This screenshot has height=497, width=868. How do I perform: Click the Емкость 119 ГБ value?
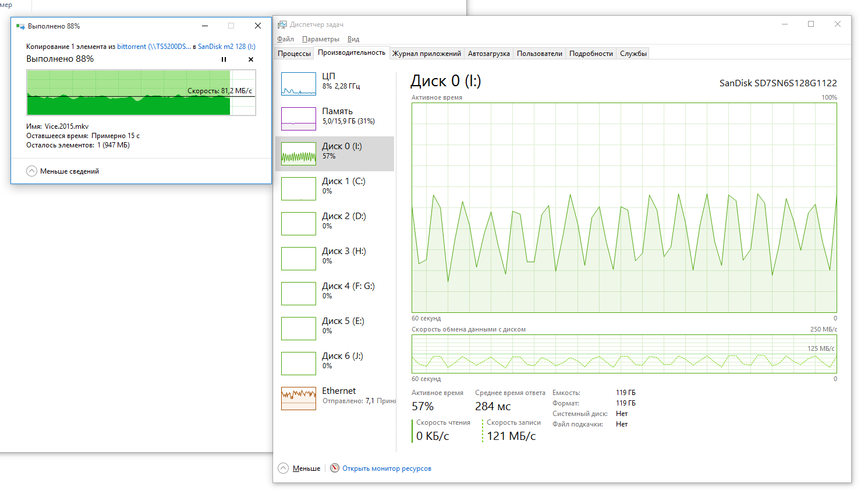pos(626,393)
